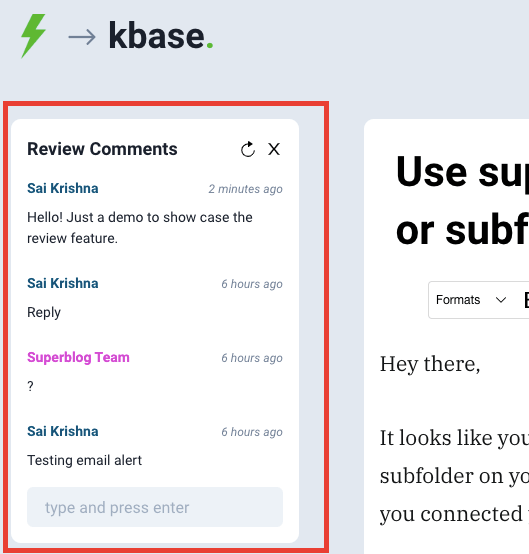Click the arrow icon beside the kbase logo

(82, 37)
